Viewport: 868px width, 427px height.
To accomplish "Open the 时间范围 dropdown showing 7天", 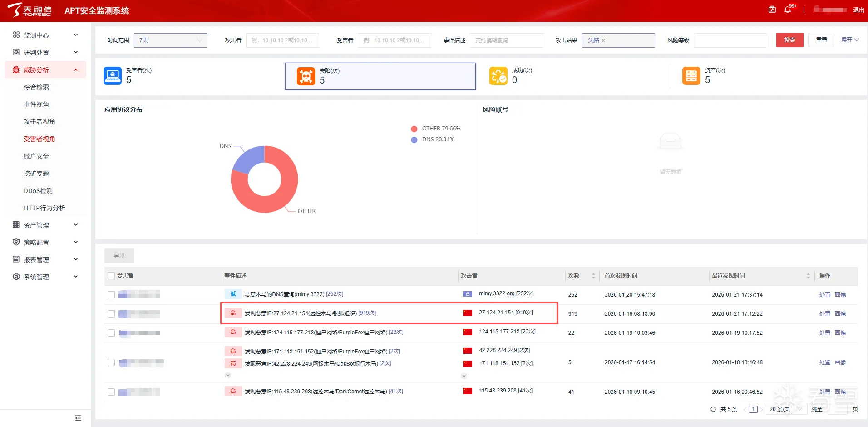I will (171, 40).
